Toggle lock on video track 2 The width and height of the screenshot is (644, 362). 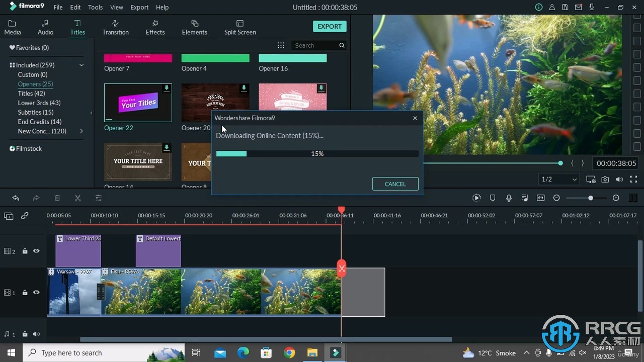[25, 251]
